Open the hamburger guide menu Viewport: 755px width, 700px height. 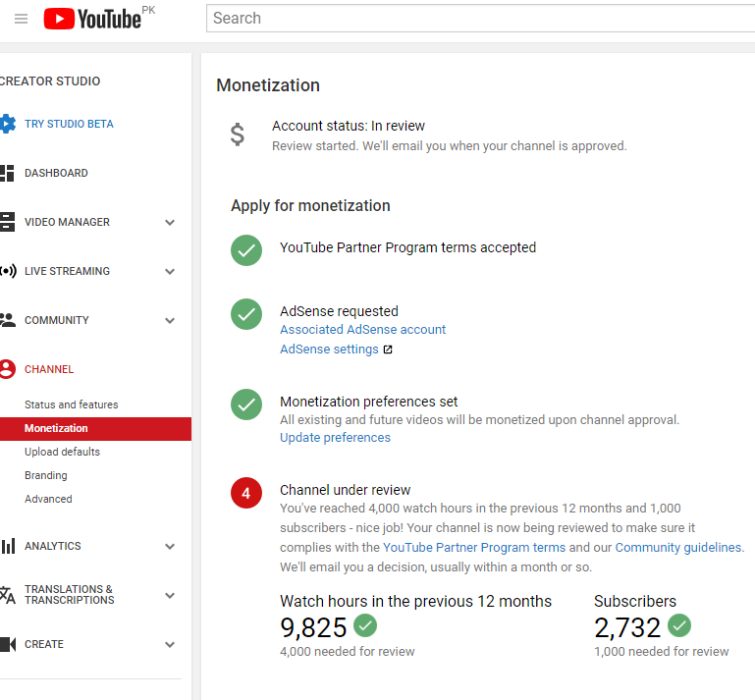pyautogui.click(x=22, y=19)
